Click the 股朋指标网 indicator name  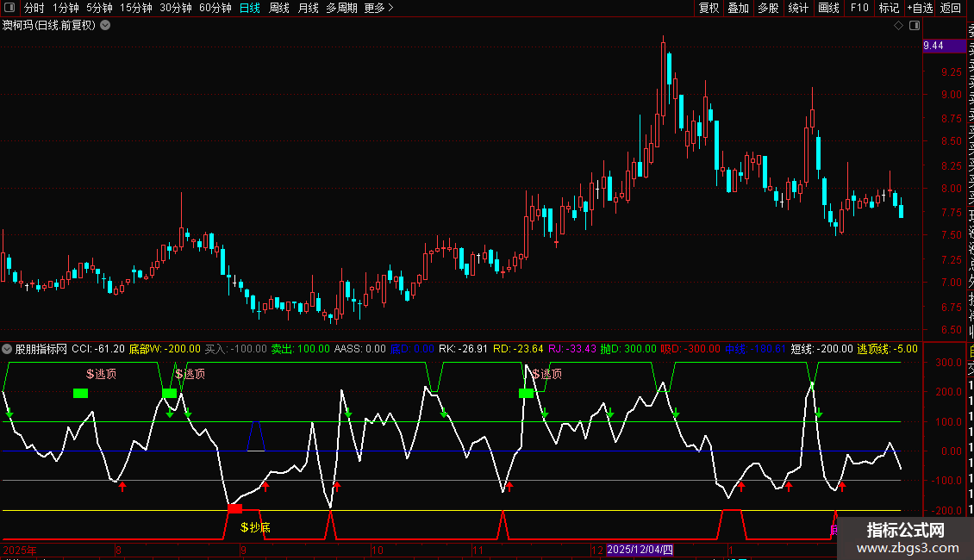pyautogui.click(x=41, y=349)
